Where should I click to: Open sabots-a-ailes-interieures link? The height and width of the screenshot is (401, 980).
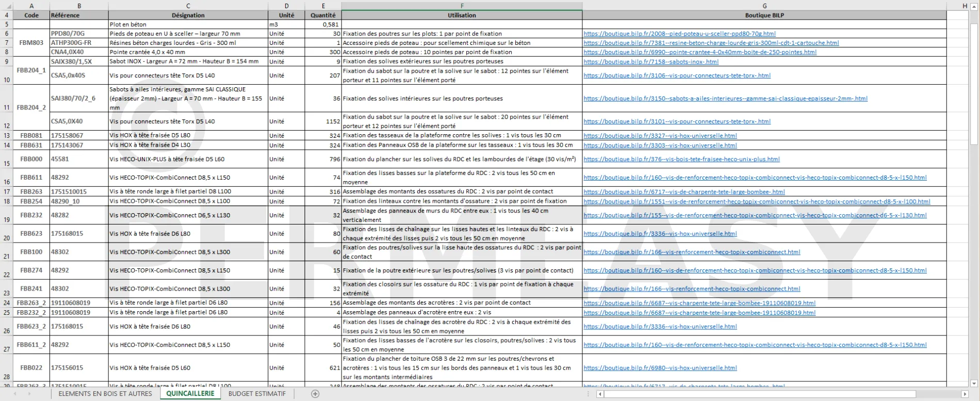725,99
